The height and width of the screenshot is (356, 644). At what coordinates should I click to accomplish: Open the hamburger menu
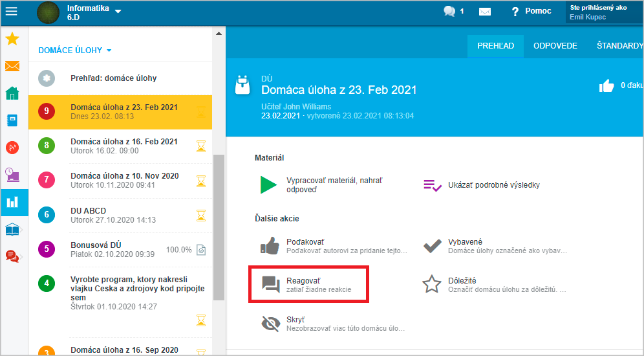tap(12, 11)
